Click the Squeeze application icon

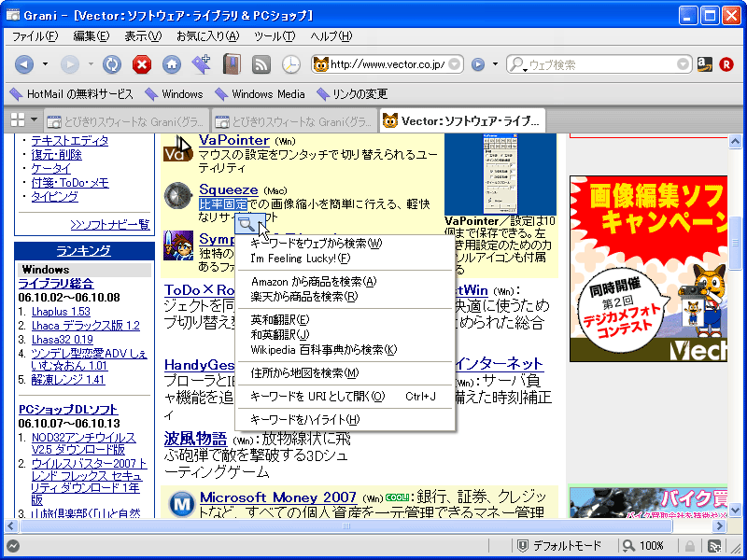click(178, 195)
